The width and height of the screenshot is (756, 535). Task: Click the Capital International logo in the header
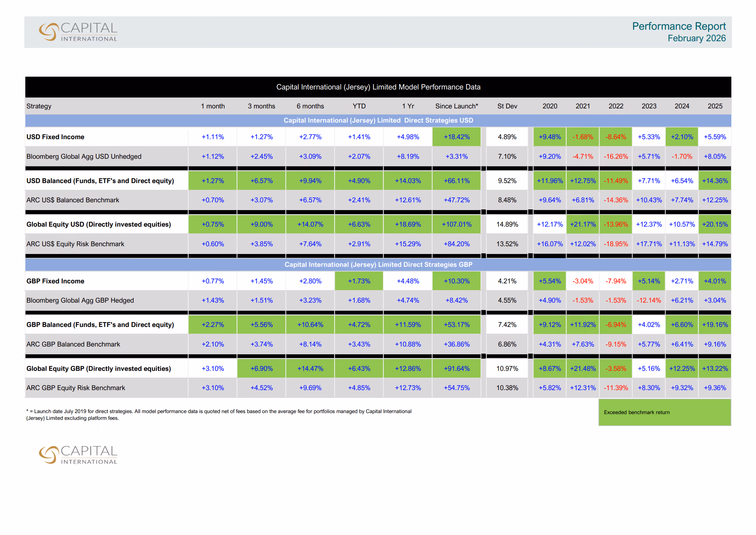point(78,32)
